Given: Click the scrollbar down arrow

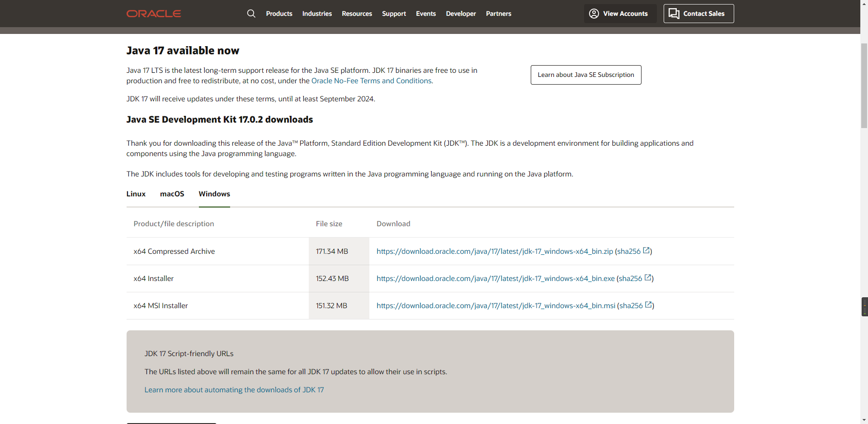Looking at the screenshot, I should [864, 420].
